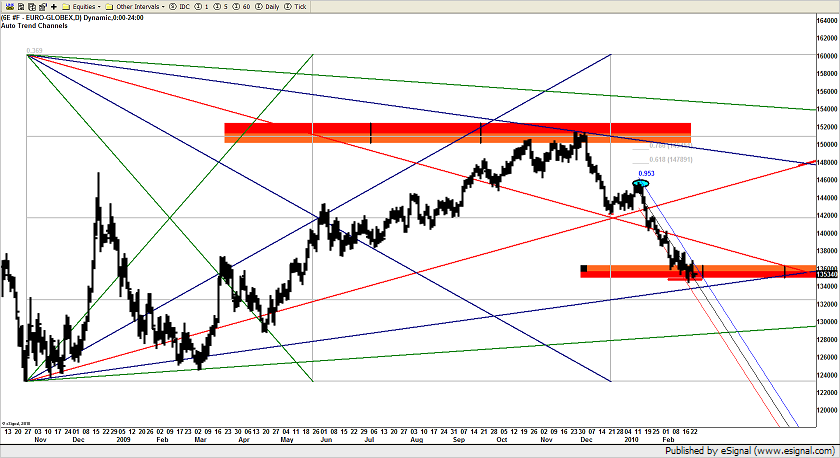The width and height of the screenshot is (840, 458).
Task: Click the cyan ellipse marker labeled 0.953
Action: pos(642,182)
